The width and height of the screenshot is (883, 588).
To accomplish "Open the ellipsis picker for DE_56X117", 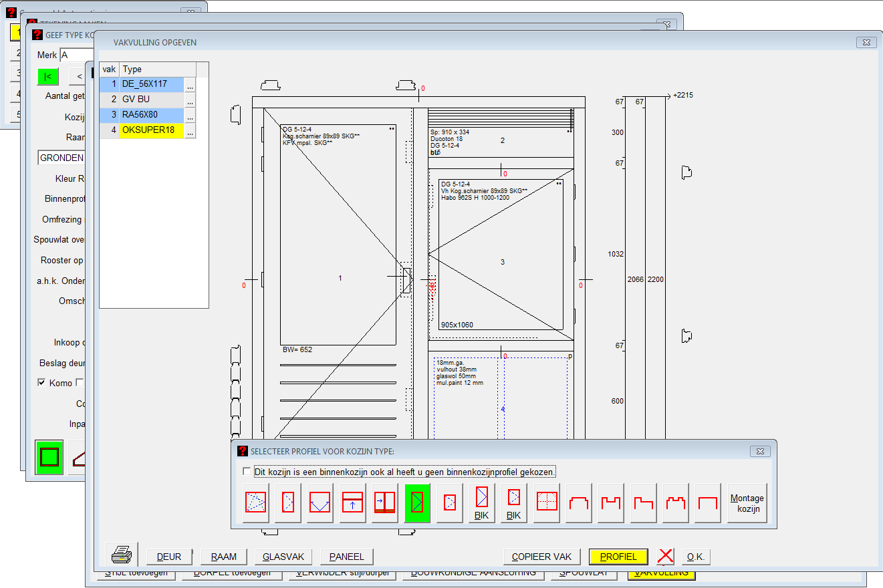I will click(190, 86).
